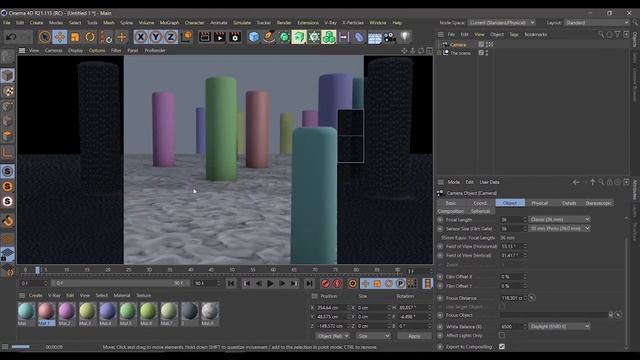Click the Record Active Objects button
The width and height of the screenshot is (640, 360).
(x=325, y=283)
